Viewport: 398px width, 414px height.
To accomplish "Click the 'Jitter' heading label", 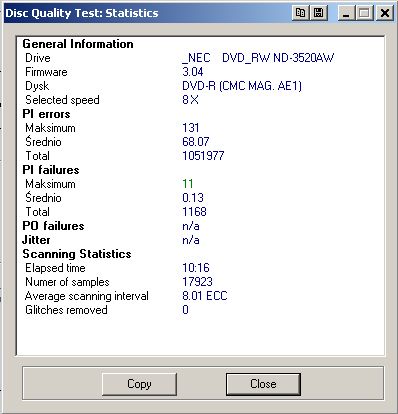I will 36,240.
